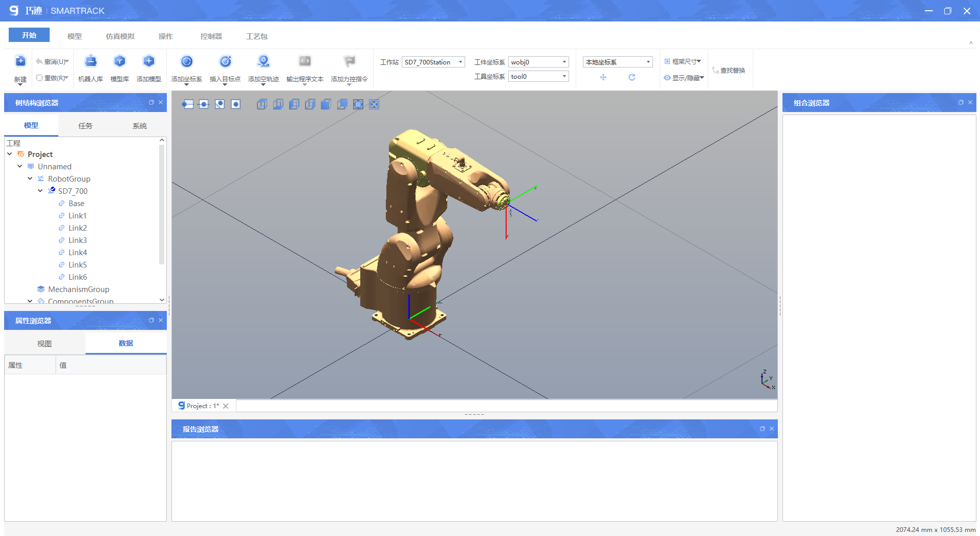This screenshot has width=980, height=536.
Task: Close the 组合浏览器 panel
Action: point(970,103)
